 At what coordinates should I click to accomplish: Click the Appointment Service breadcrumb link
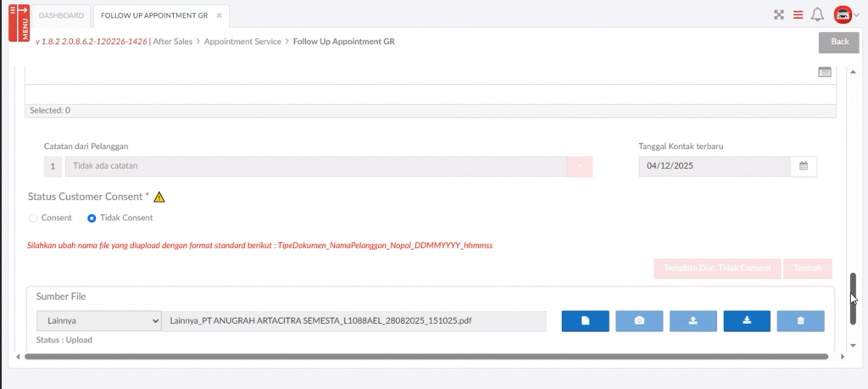[242, 42]
